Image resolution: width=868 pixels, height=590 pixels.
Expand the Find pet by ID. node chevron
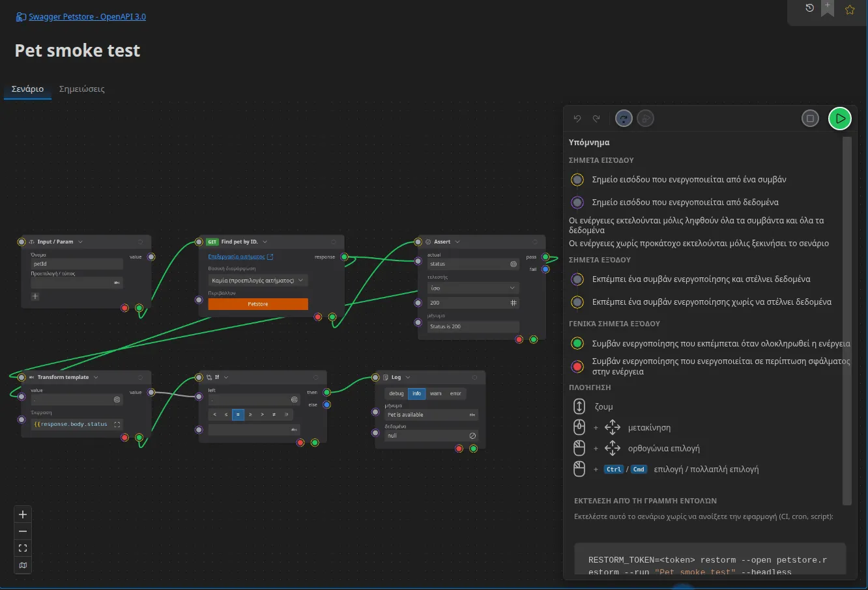265,242
